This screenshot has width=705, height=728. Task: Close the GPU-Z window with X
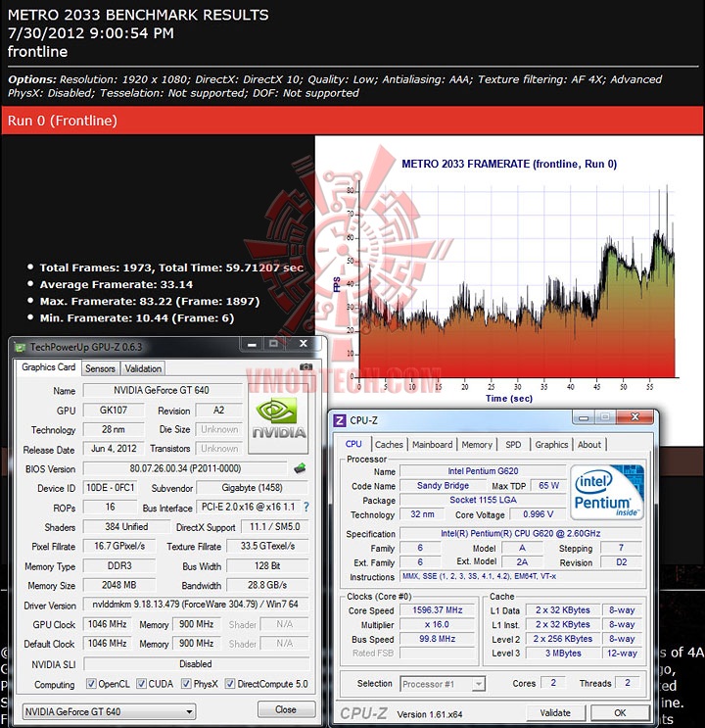pyautogui.click(x=304, y=344)
